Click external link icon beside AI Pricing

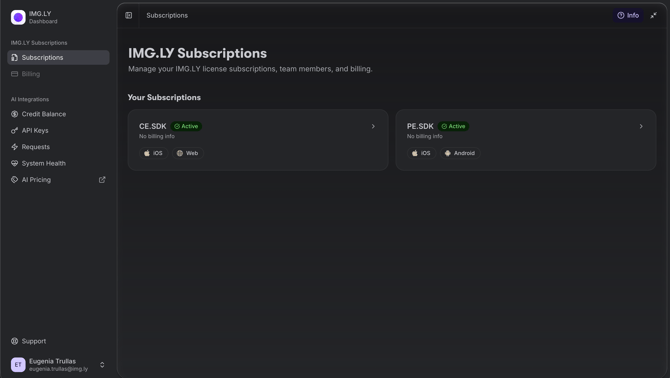[102, 180]
